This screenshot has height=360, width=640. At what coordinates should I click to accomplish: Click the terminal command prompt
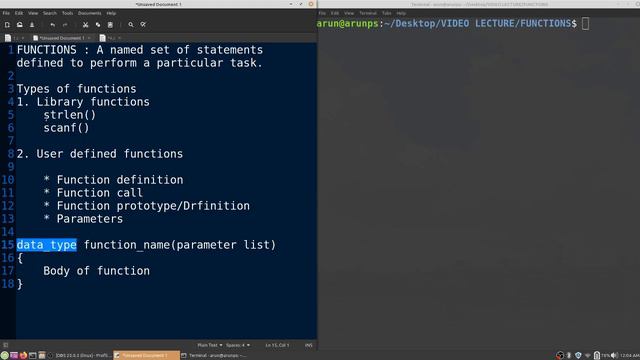click(452, 24)
